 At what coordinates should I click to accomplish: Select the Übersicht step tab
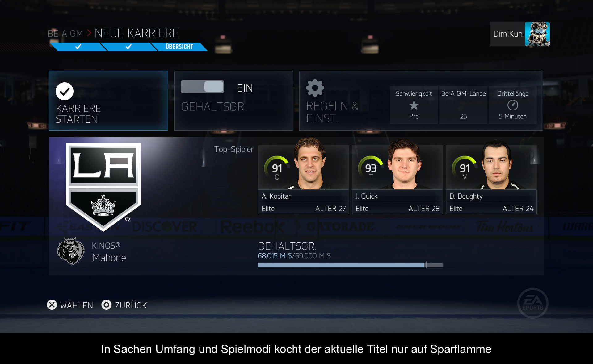[179, 47]
